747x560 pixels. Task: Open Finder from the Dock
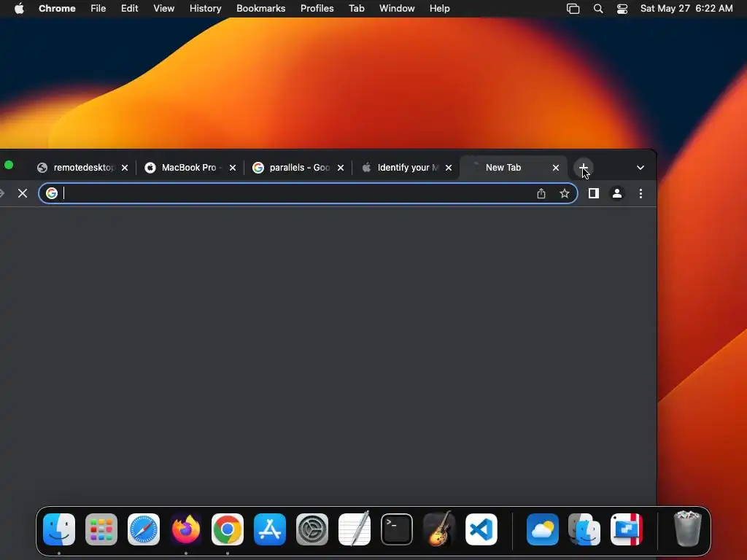coord(59,529)
